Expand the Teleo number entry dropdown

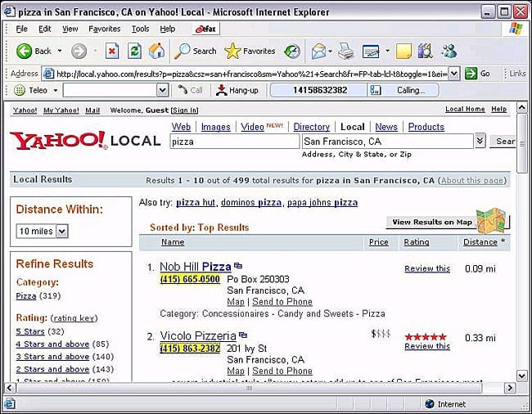point(162,90)
